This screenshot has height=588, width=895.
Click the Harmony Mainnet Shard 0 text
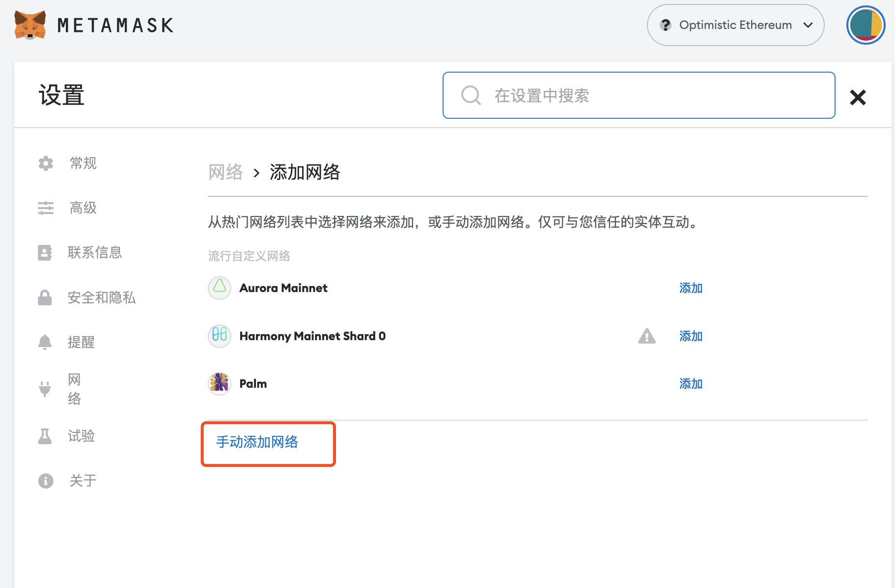click(x=312, y=336)
